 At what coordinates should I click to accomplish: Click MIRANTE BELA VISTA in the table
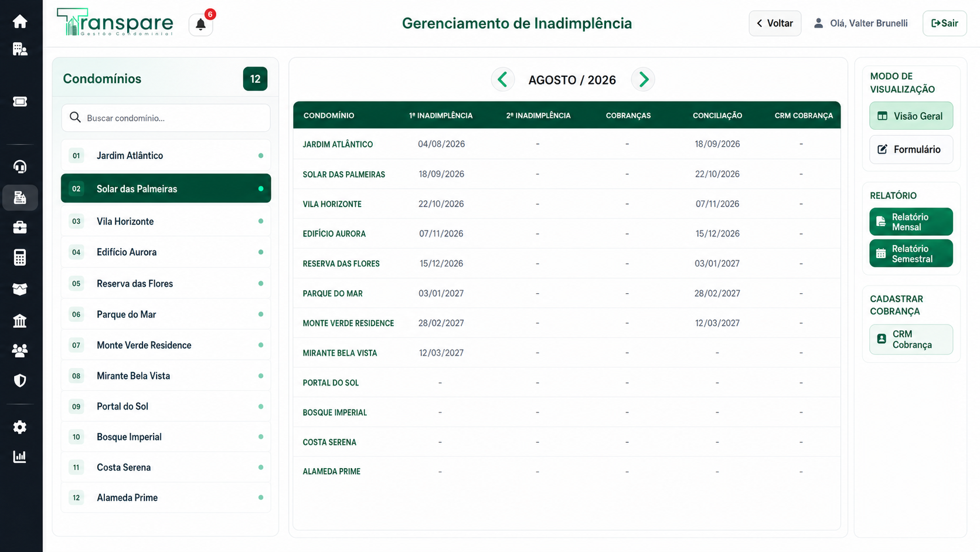click(x=340, y=353)
